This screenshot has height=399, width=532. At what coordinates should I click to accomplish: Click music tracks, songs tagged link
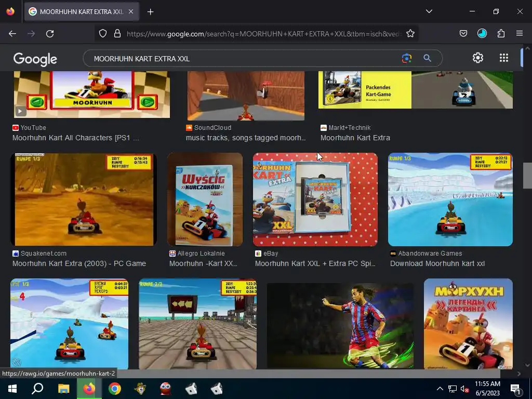246,138
